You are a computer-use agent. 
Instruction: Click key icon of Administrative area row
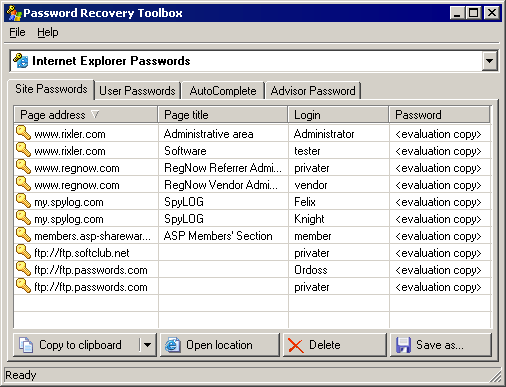tap(23, 133)
